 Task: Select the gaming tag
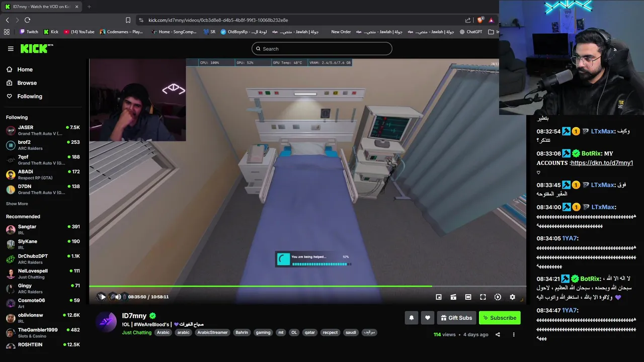(263, 332)
